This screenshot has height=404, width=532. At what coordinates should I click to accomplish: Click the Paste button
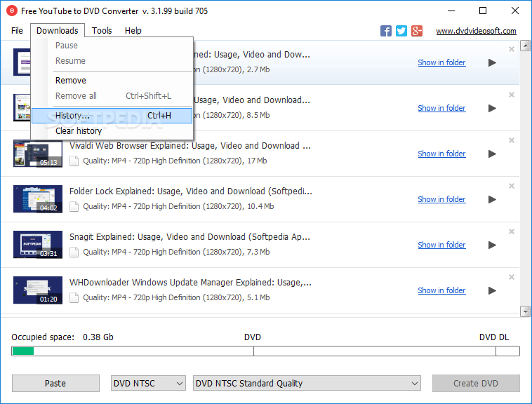tap(55, 384)
